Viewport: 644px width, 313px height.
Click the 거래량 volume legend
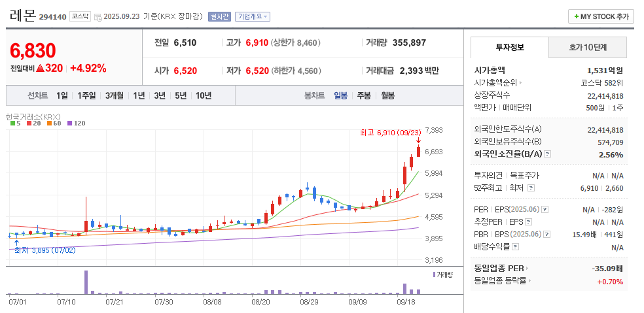point(442,274)
